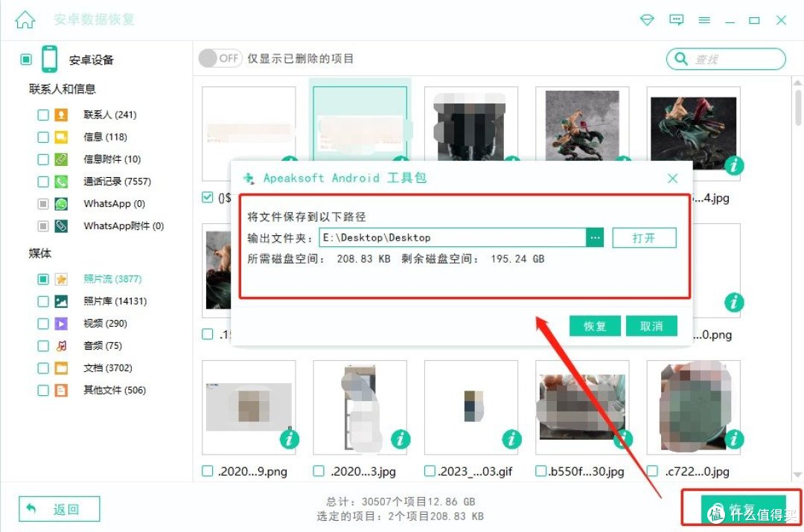The width and height of the screenshot is (804, 532).
Task: Click 取消 button in dialog
Action: tap(651, 326)
